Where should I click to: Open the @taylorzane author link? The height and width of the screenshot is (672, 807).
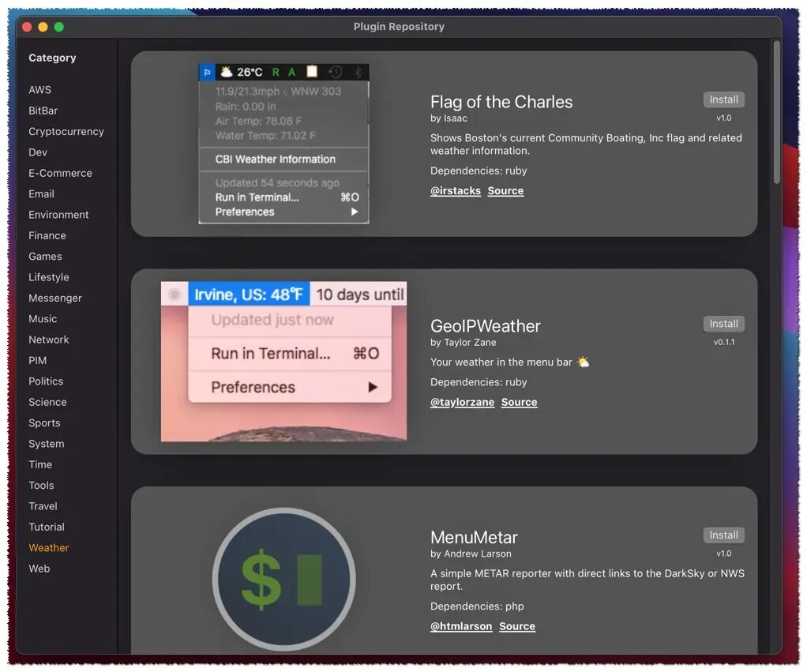[462, 403]
